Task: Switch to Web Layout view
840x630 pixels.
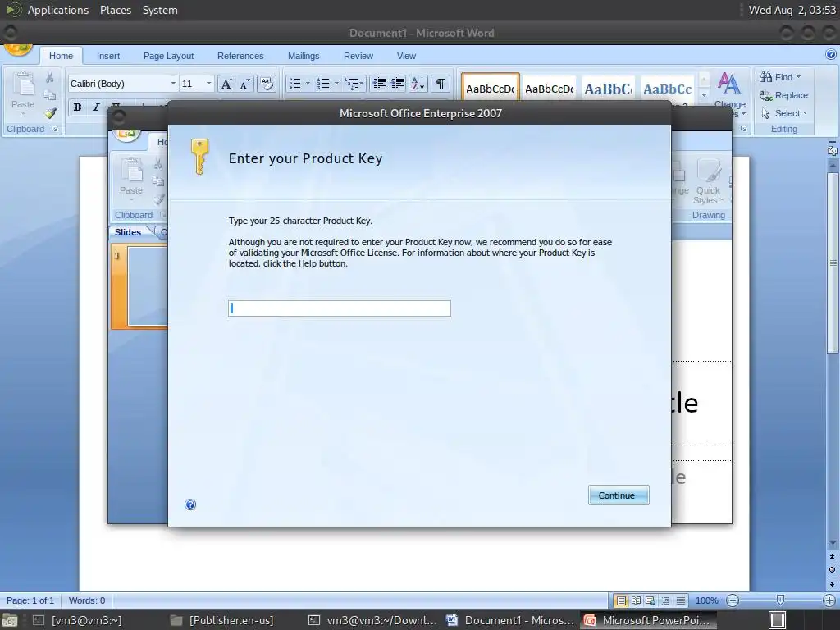Action: 651,600
